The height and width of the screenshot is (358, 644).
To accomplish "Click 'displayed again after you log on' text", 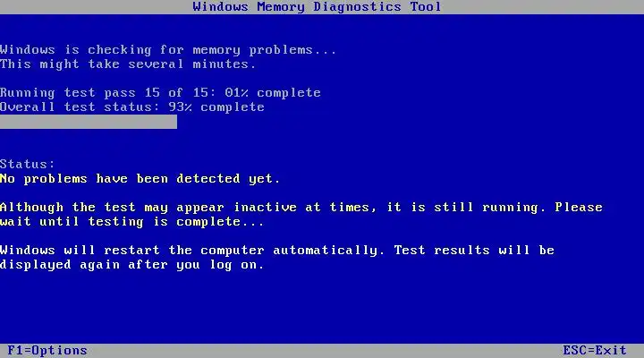I will pyautogui.click(x=131, y=265).
